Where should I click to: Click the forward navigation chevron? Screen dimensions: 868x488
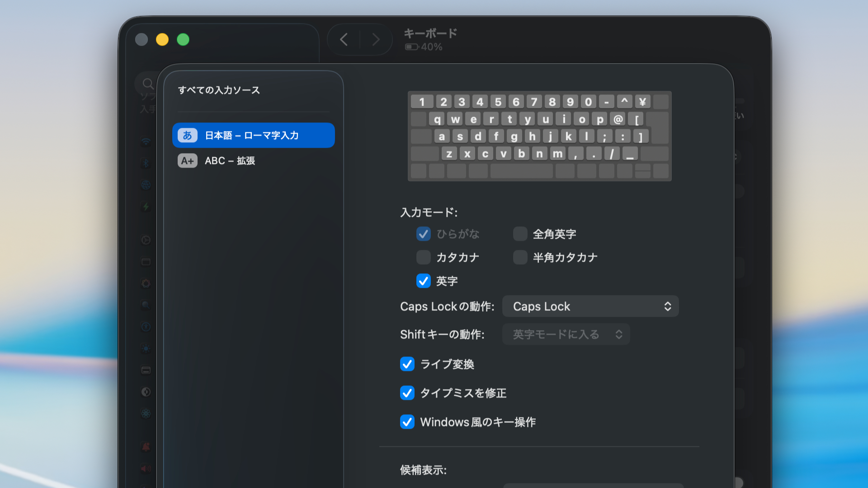click(376, 40)
